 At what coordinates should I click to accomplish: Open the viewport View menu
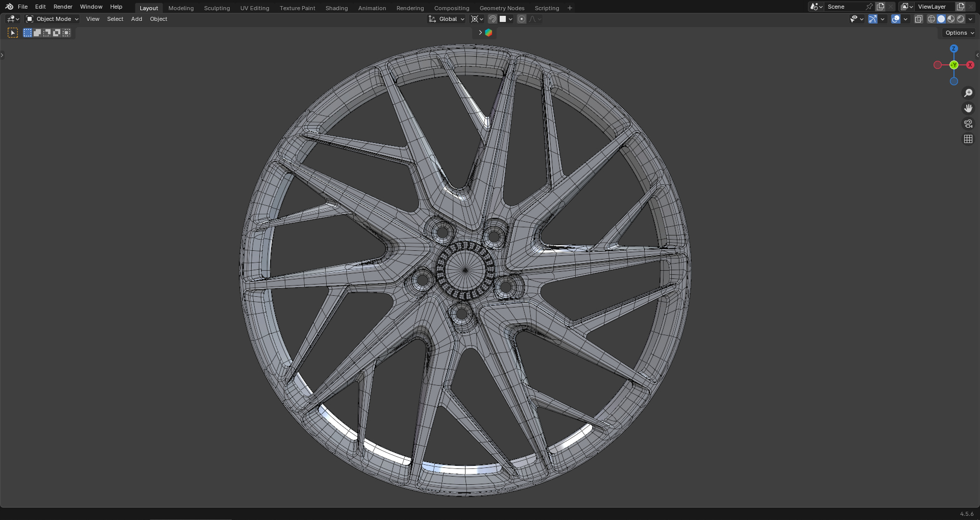(x=93, y=19)
